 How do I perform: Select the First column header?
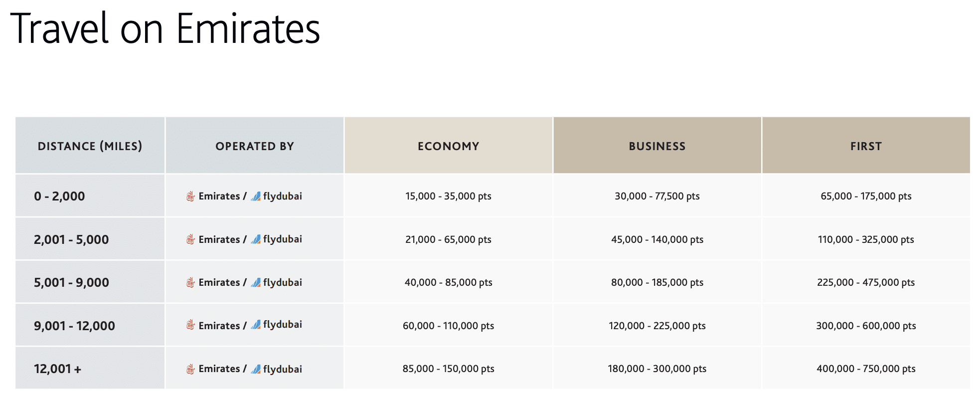pyautogui.click(x=866, y=146)
